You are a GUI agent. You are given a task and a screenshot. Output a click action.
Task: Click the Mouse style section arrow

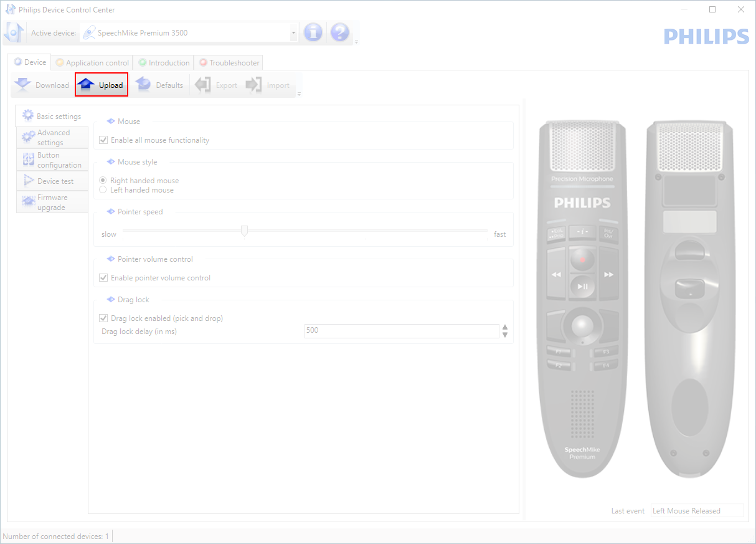pos(111,162)
